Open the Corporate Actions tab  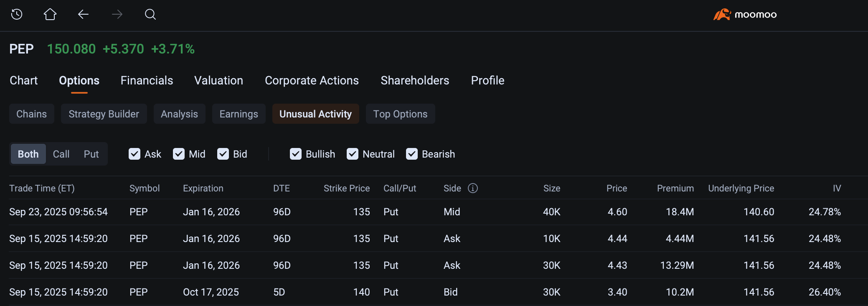(312, 80)
